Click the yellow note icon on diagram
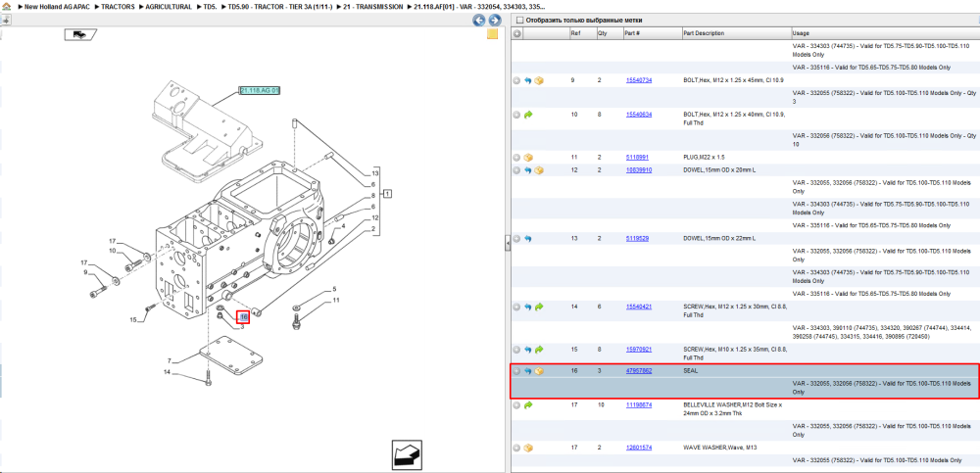 pyautogui.click(x=492, y=34)
